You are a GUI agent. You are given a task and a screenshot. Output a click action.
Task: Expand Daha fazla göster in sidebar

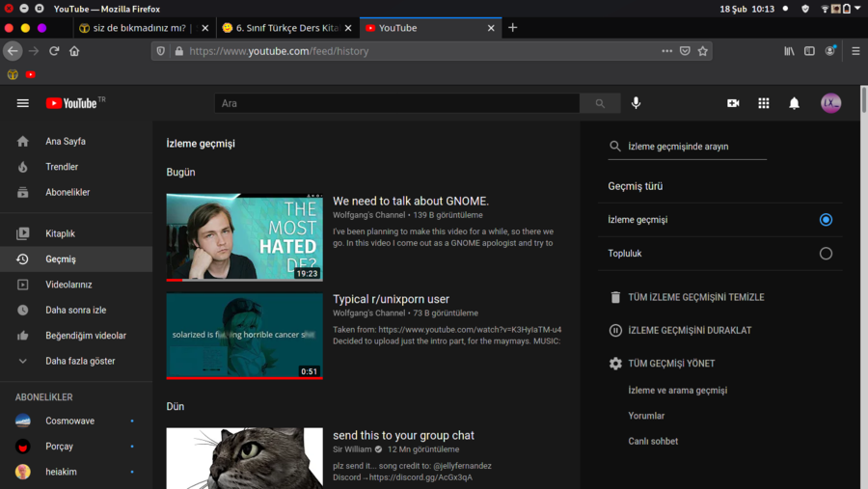(79, 361)
